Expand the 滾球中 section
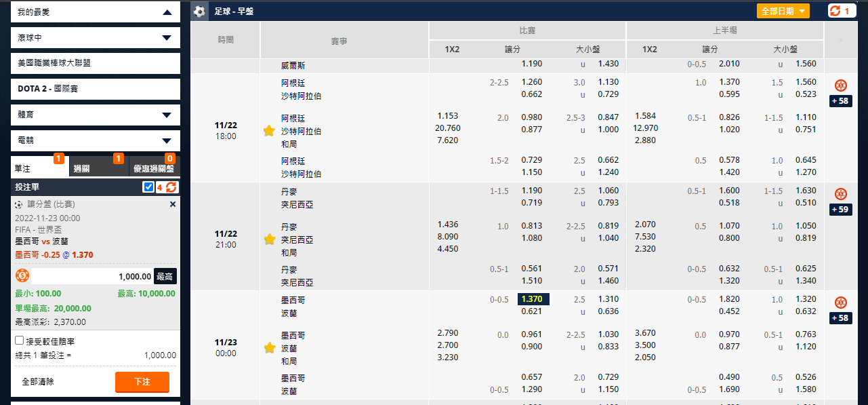868x405 pixels. click(x=167, y=38)
